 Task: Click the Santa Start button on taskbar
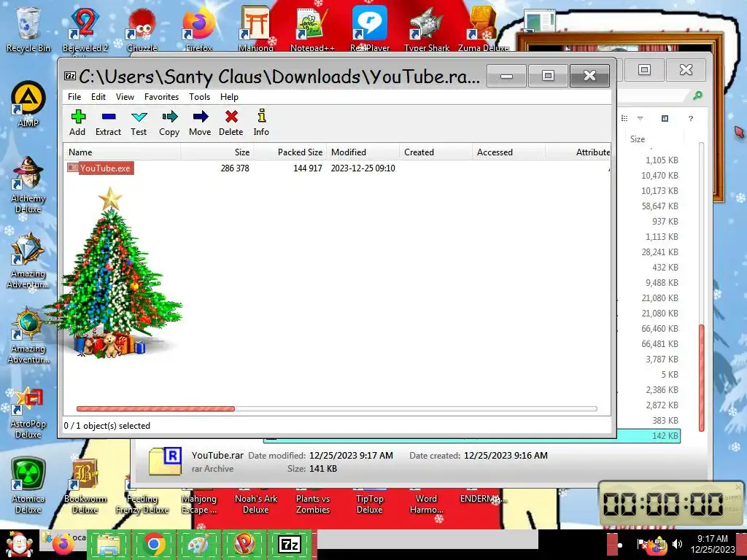click(19, 544)
